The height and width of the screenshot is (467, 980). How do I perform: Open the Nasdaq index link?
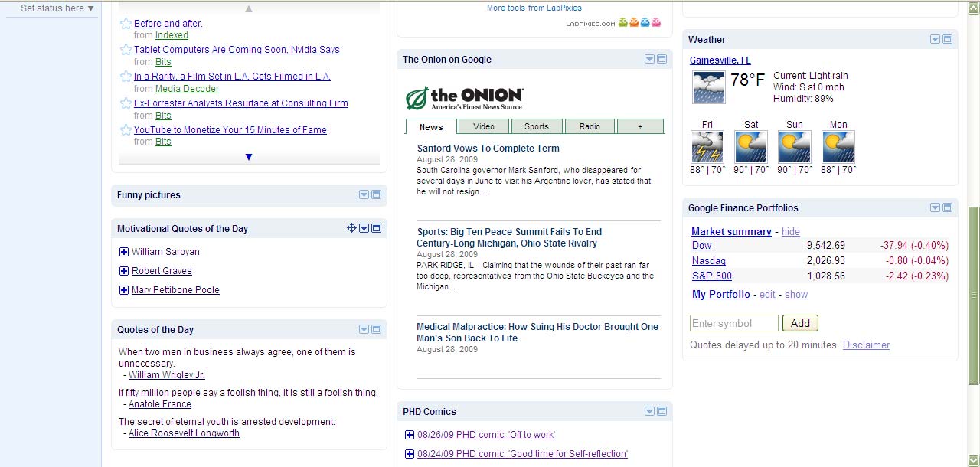tap(709, 261)
